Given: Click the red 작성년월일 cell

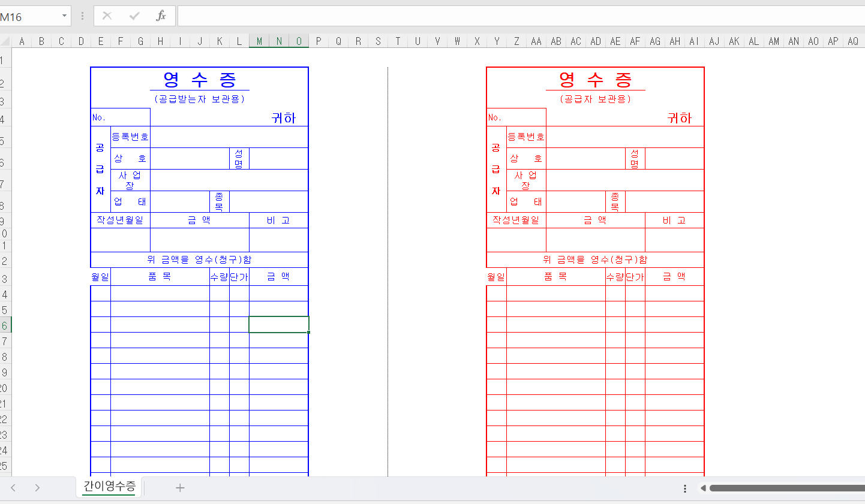Looking at the screenshot, I should [516, 220].
